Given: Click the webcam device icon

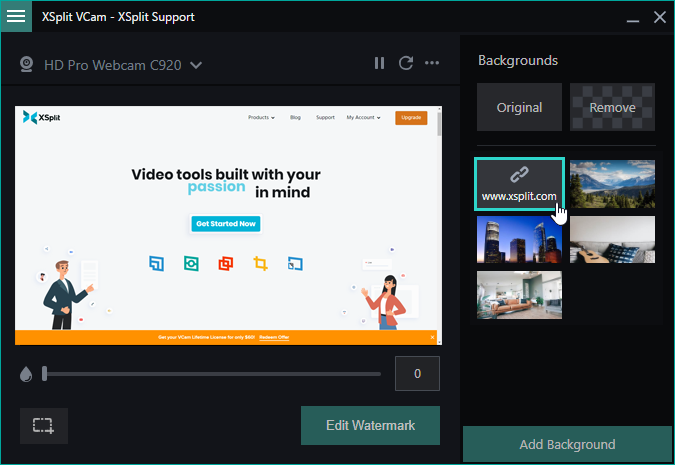Looking at the screenshot, I should (26, 65).
